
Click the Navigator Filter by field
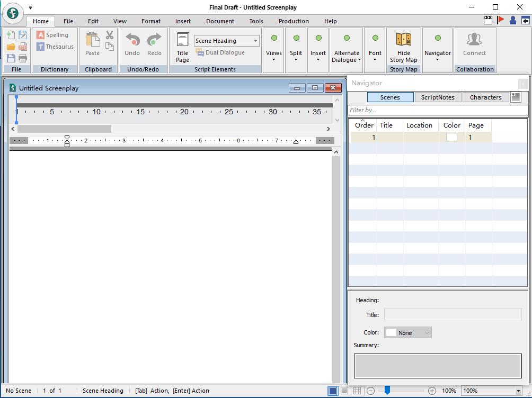click(438, 110)
